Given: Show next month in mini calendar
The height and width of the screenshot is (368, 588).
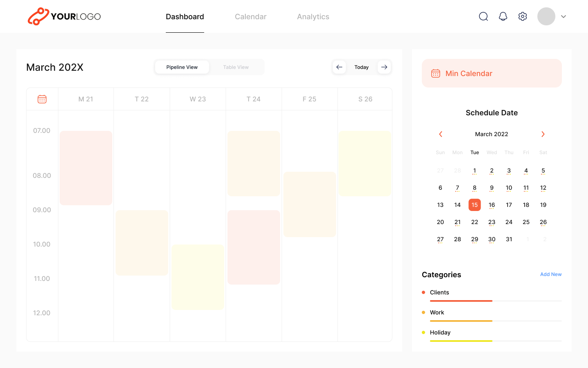Looking at the screenshot, I should pyautogui.click(x=543, y=134).
